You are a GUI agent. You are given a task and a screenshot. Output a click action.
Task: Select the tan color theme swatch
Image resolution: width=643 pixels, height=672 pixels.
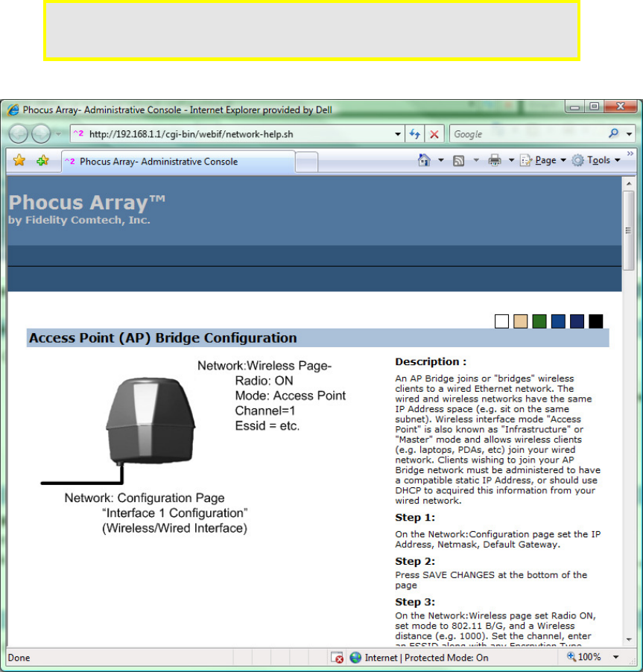point(520,321)
